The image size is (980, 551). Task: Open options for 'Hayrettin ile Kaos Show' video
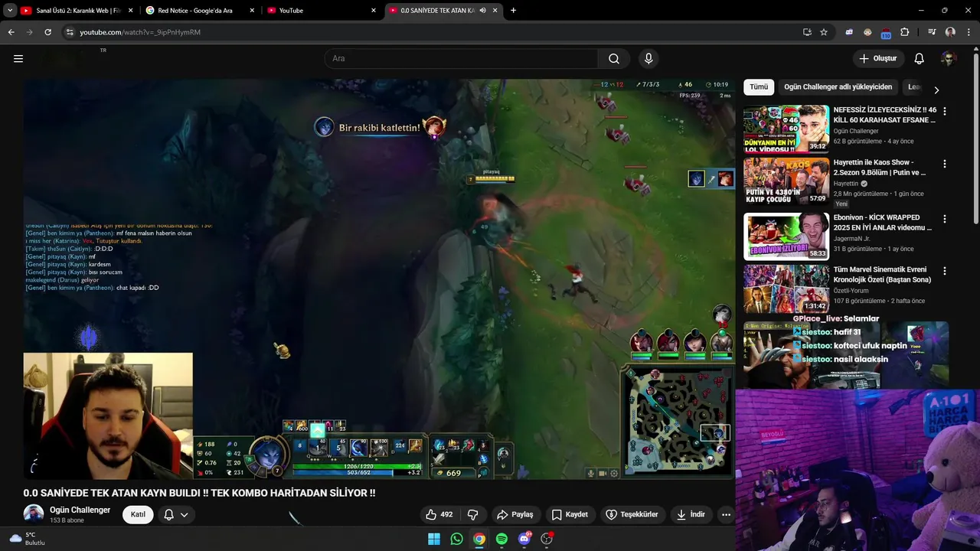pos(944,164)
